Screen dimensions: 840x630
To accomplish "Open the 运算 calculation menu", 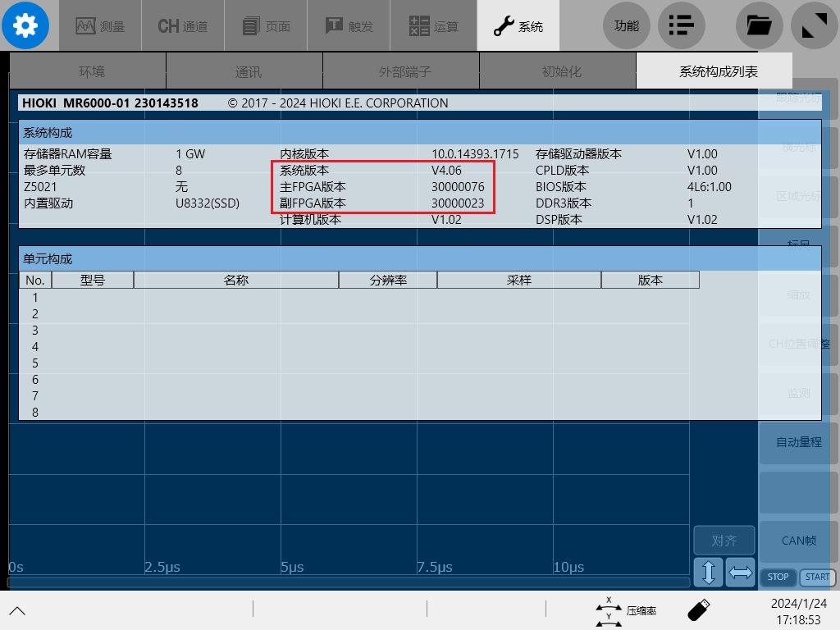I will coord(433,25).
